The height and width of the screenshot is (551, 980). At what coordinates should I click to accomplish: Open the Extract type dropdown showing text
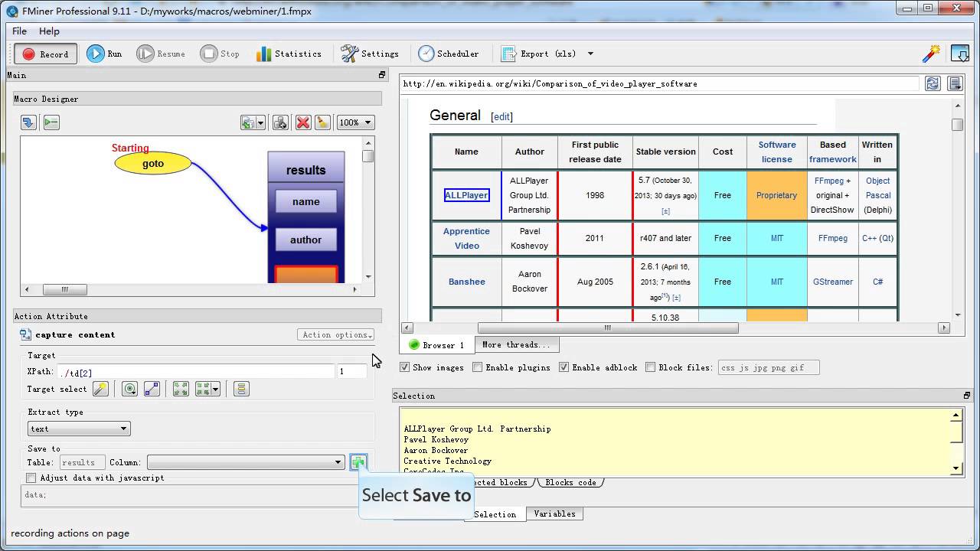click(x=79, y=429)
